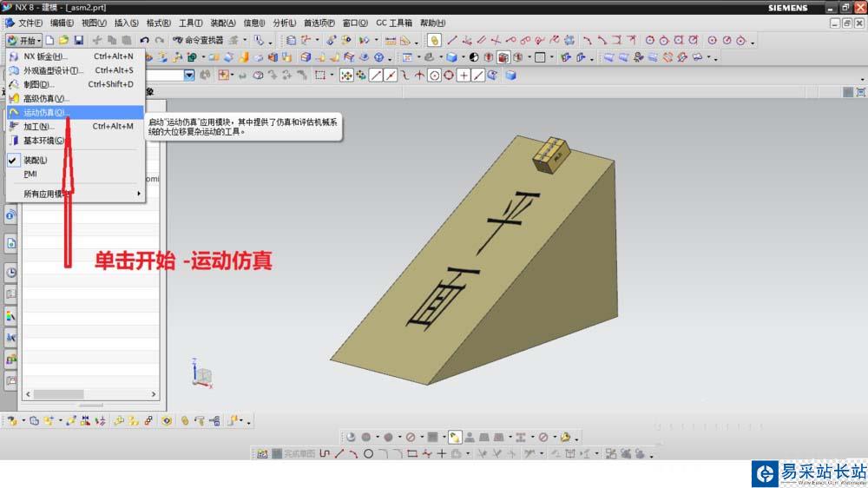The image size is (868, 488).
Task: Click the clock history icon in the resource bar
Action: pos(10,273)
